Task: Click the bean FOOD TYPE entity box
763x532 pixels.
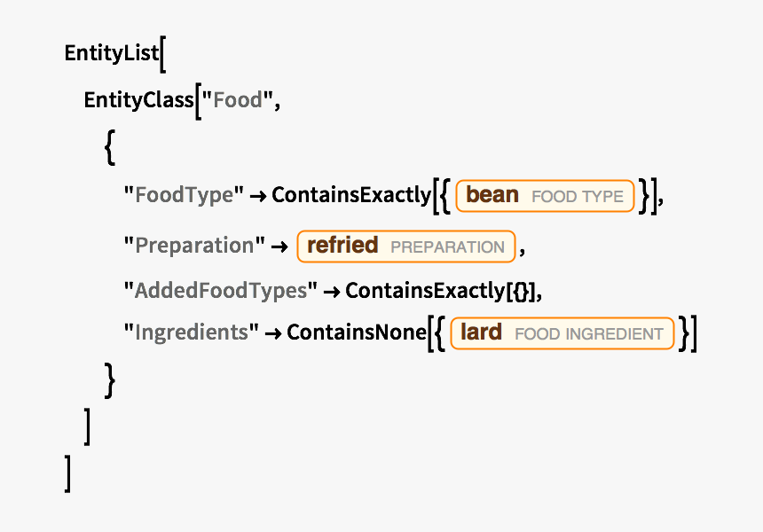Action: (x=545, y=196)
